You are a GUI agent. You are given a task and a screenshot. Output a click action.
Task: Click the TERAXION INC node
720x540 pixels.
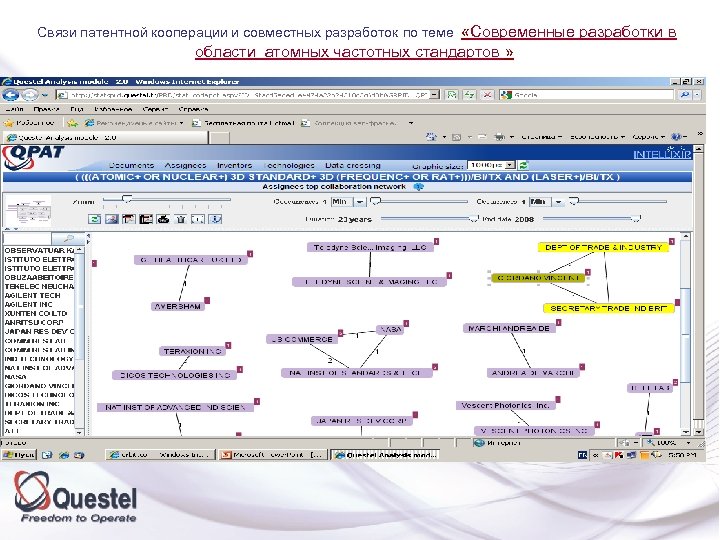coord(192,351)
